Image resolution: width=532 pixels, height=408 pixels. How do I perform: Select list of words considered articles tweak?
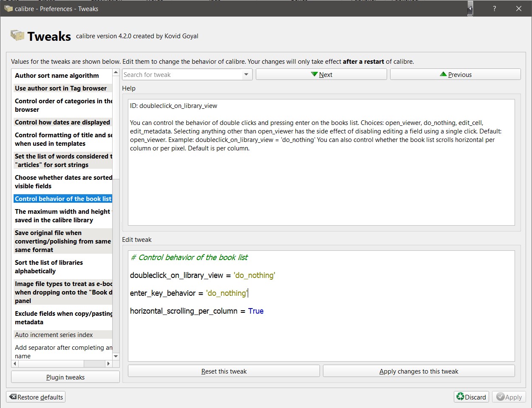tap(63, 161)
